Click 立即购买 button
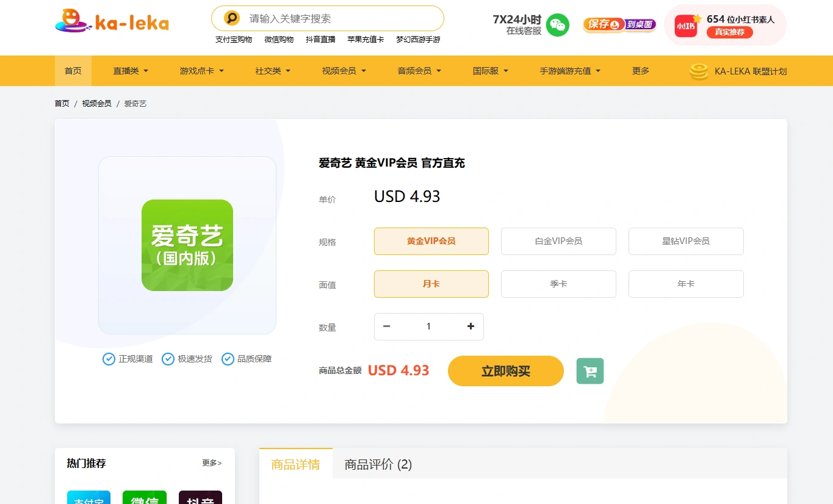 point(506,371)
